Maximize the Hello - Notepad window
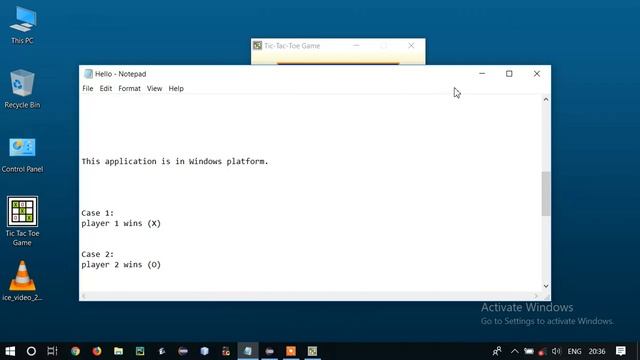The height and width of the screenshot is (360, 640). coord(509,74)
